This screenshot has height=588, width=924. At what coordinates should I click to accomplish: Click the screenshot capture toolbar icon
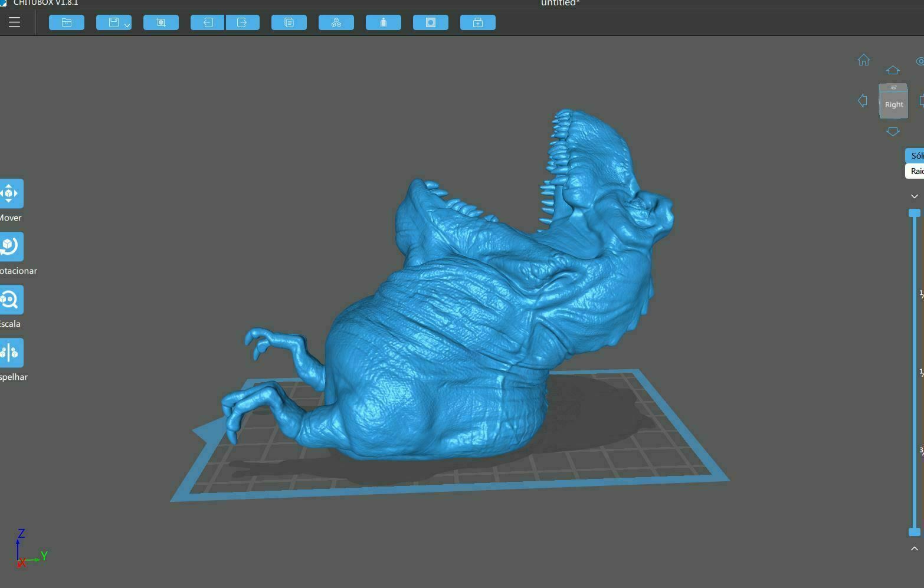pyautogui.click(x=161, y=22)
